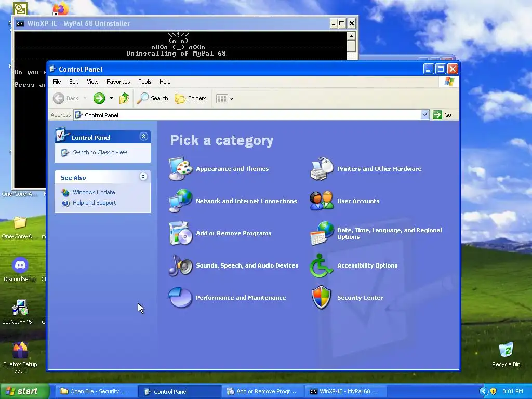
Task: Click the Security Center shield icon
Action: click(x=321, y=298)
